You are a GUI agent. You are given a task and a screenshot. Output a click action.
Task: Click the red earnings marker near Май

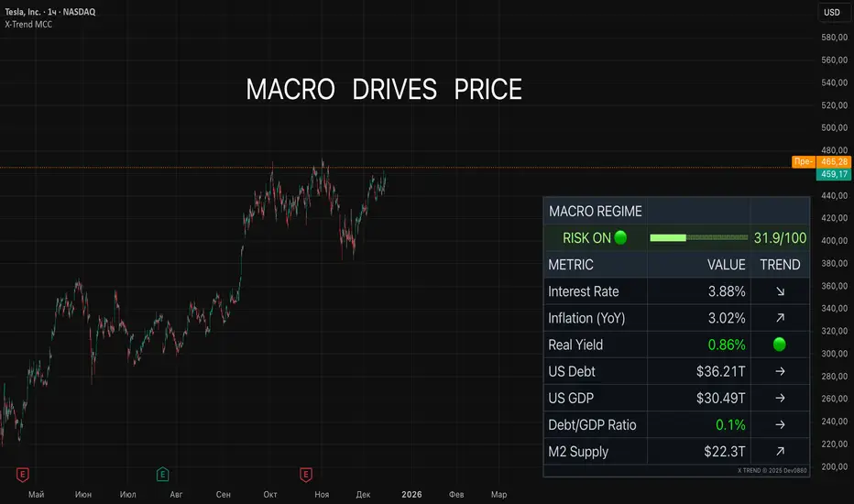tap(22, 474)
